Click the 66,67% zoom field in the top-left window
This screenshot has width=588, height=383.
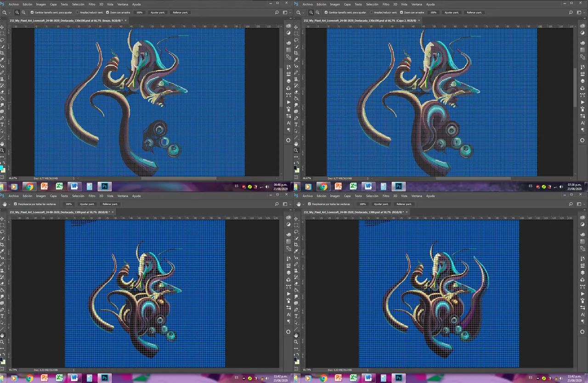pyautogui.click(x=13, y=178)
